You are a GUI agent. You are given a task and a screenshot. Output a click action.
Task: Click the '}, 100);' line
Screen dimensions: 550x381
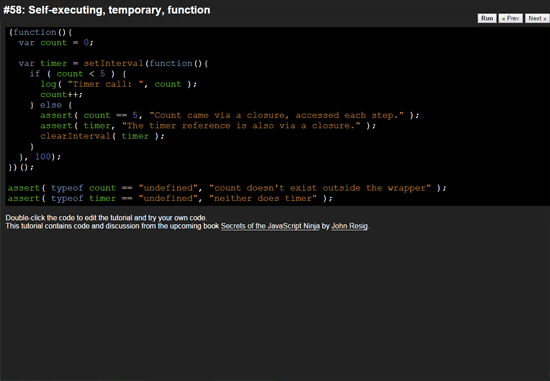(40, 157)
